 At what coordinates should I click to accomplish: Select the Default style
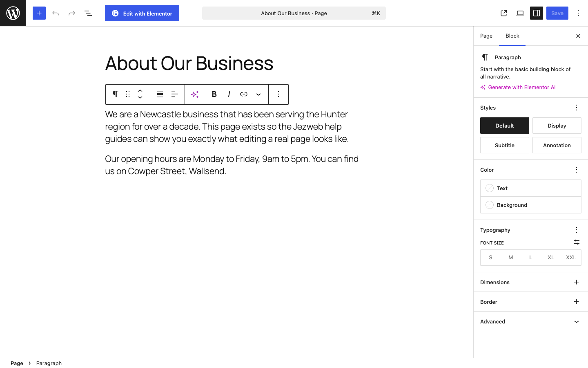tap(505, 126)
